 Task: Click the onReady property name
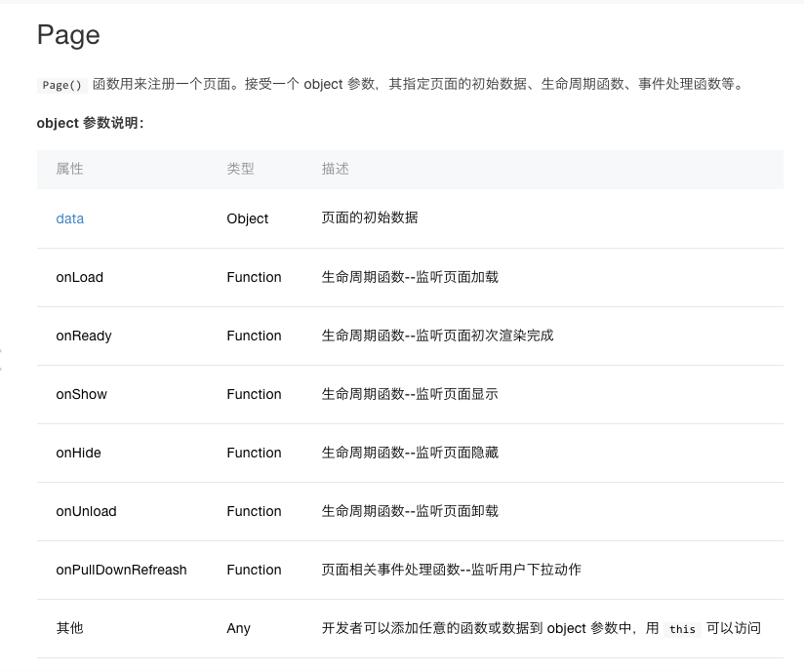tap(84, 336)
